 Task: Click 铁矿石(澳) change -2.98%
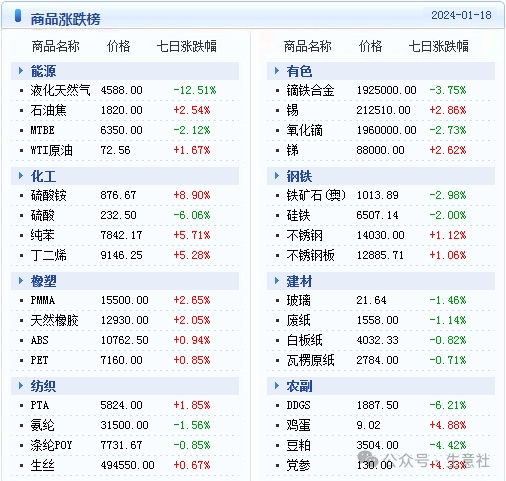(448, 195)
